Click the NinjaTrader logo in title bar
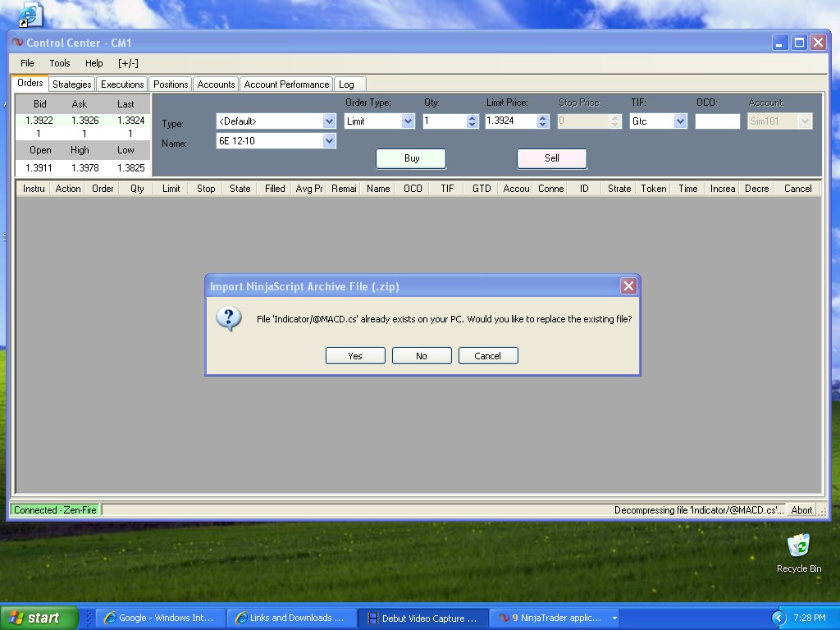The width and height of the screenshot is (840, 630). click(x=17, y=43)
